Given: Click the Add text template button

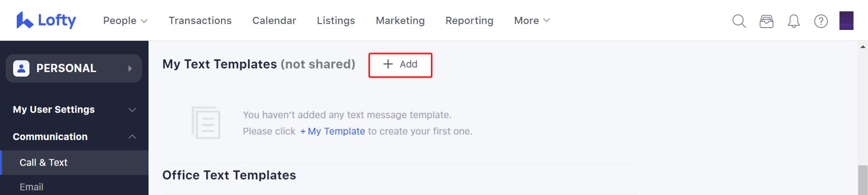Looking at the screenshot, I should click(x=400, y=65).
